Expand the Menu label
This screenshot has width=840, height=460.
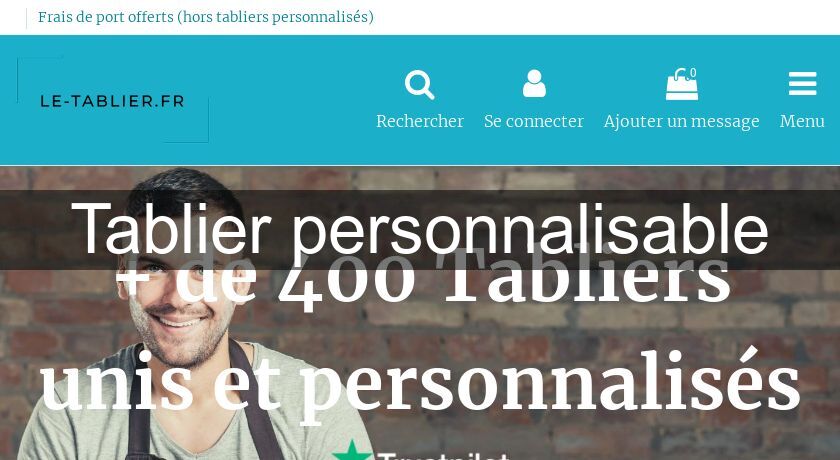point(802,121)
